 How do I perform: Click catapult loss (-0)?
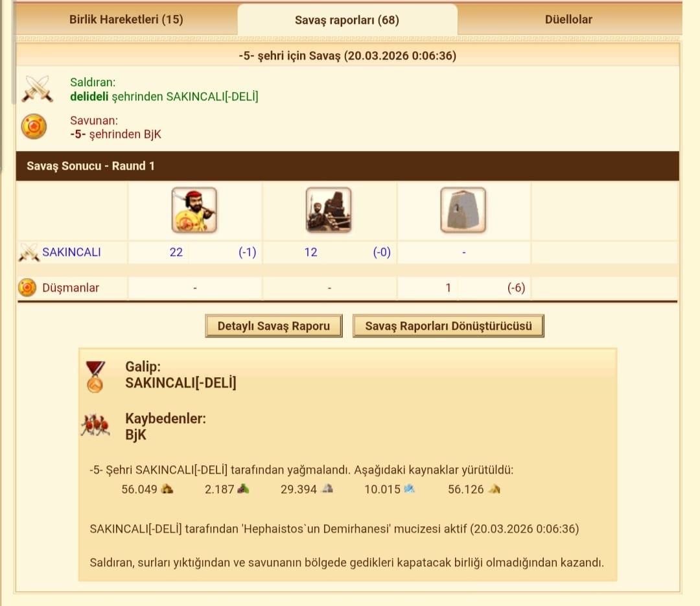[382, 252]
